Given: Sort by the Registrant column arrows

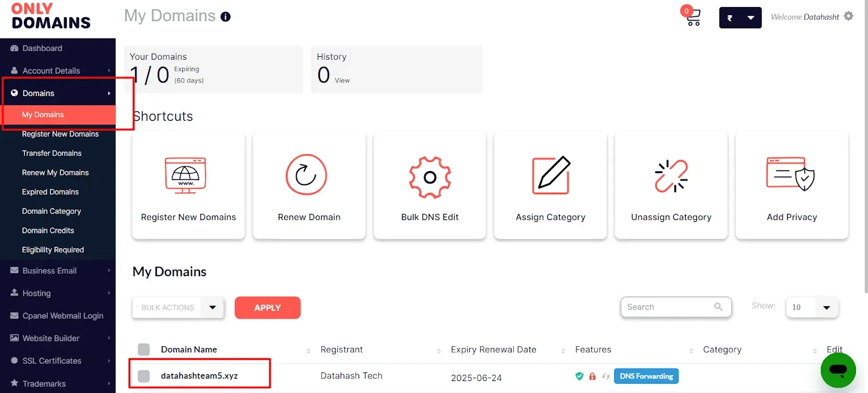Looking at the screenshot, I should (439, 351).
